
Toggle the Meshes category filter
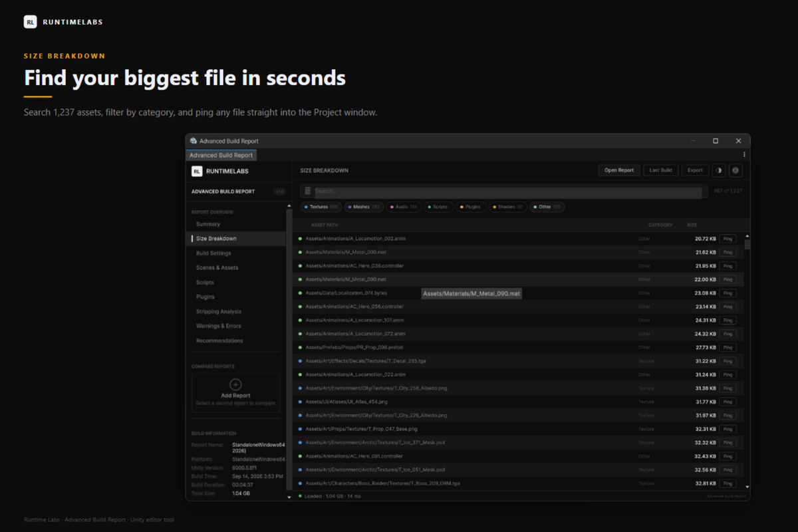pyautogui.click(x=363, y=207)
